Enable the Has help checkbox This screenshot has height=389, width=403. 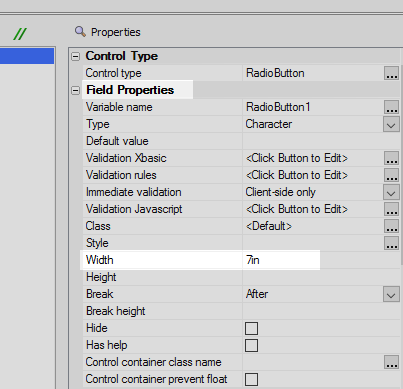click(x=251, y=345)
